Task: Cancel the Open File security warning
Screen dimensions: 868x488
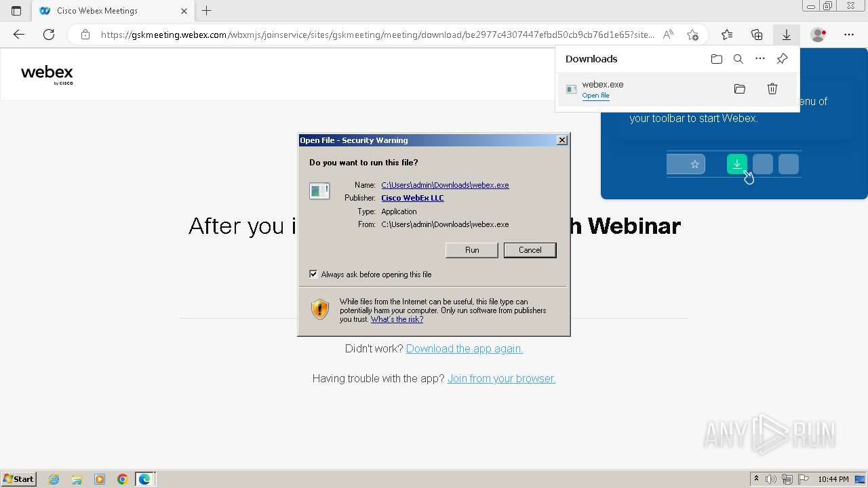Action: [530, 250]
